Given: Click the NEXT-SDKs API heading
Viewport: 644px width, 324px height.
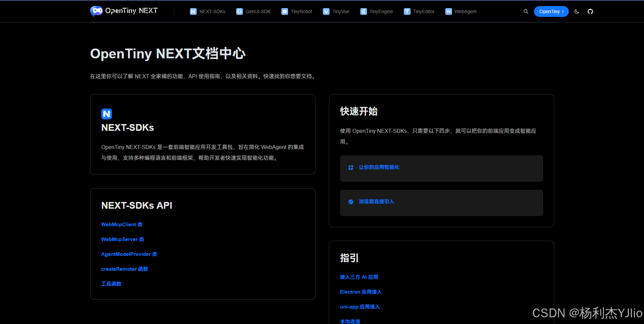Looking at the screenshot, I should [x=137, y=205].
